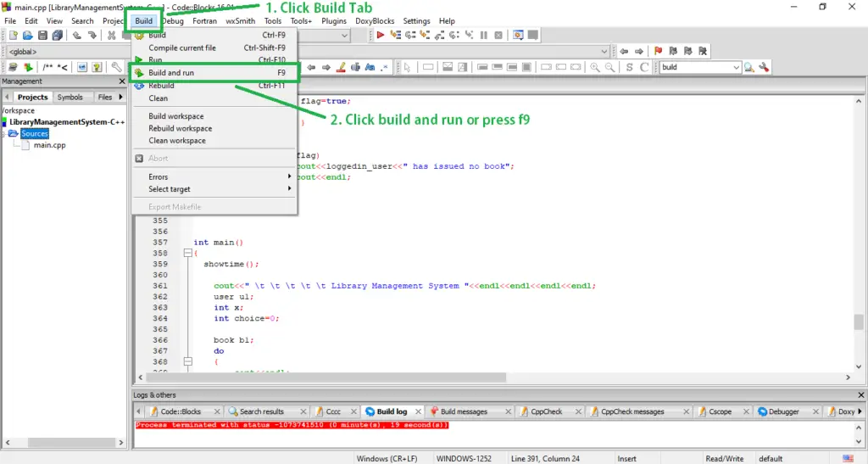
Task: Expand the search text 'build' combo box
Action: [737, 67]
